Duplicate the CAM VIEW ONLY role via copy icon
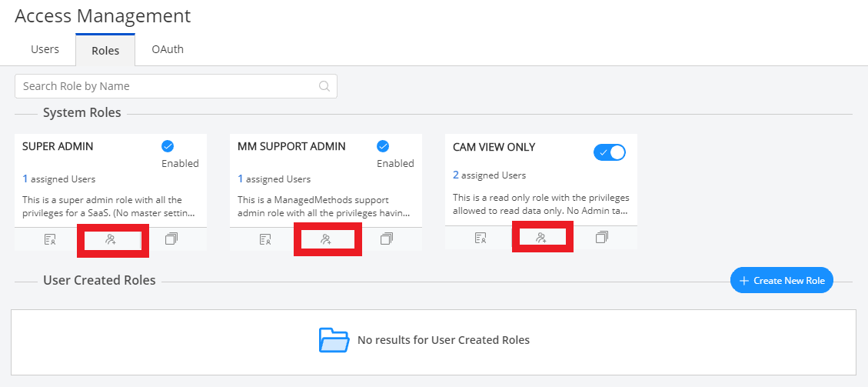Viewport: 868px width, 387px height. [x=601, y=238]
